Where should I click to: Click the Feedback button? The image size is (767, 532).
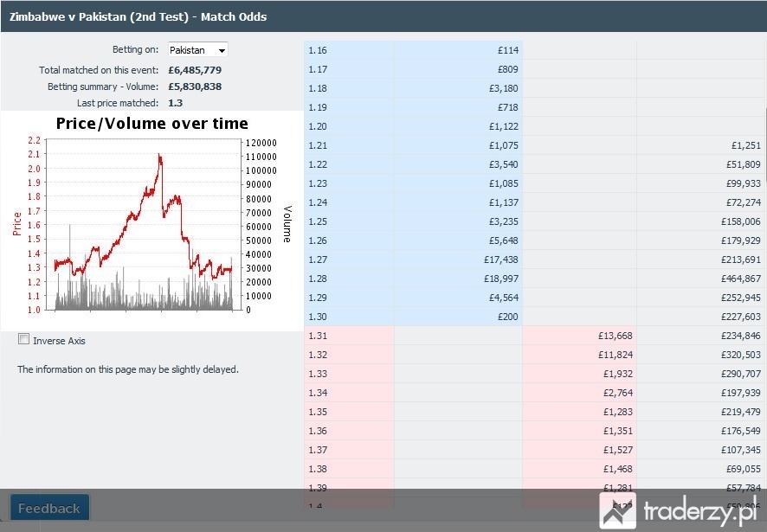(49, 508)
